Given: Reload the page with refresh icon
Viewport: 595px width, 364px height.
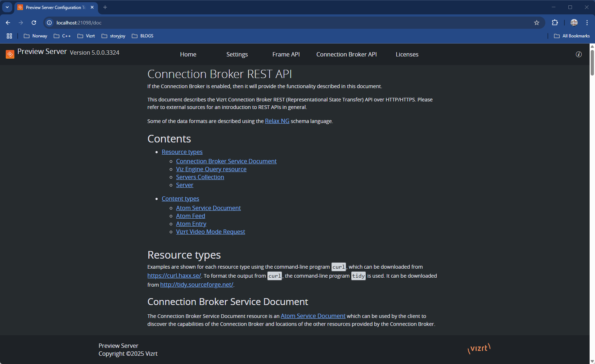Looking at the screenshot, I should [x=34, y=23].
